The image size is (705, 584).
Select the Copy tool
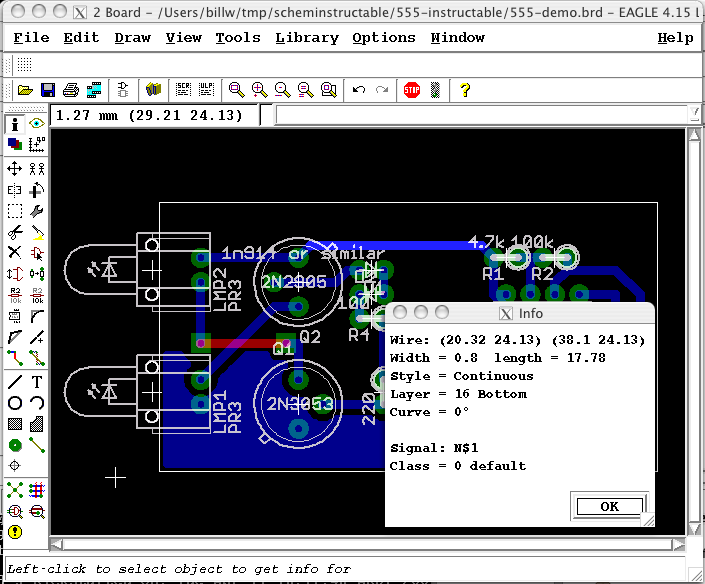coord(36,169)
